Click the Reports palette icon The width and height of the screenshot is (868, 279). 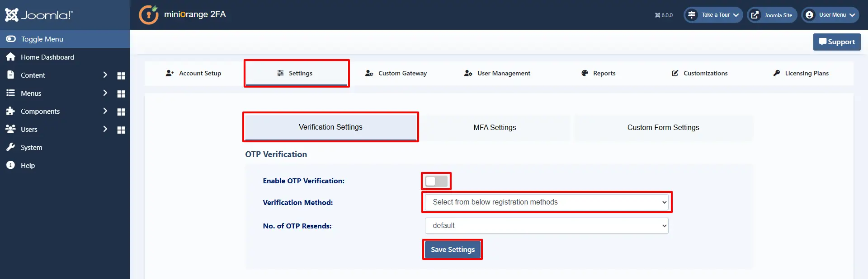click(x=585, y=73)
